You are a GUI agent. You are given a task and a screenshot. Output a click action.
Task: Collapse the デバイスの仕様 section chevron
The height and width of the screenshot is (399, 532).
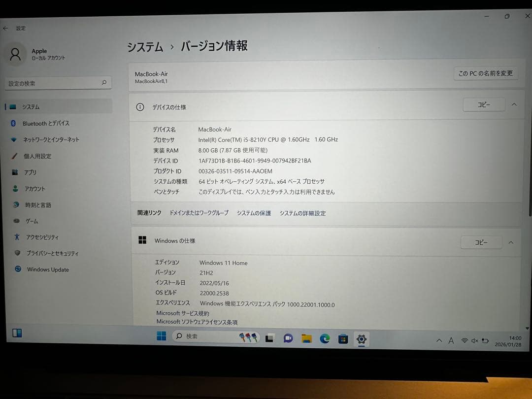[x=514, y=104]
